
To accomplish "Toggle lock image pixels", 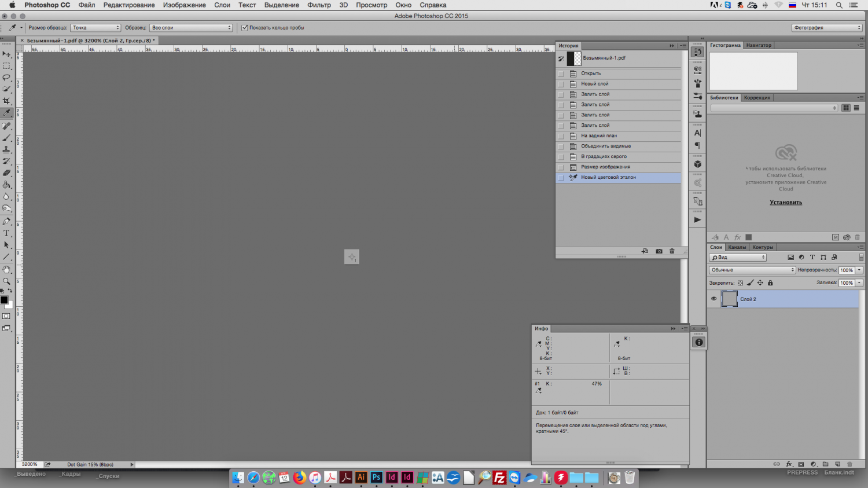I will 751,283.
